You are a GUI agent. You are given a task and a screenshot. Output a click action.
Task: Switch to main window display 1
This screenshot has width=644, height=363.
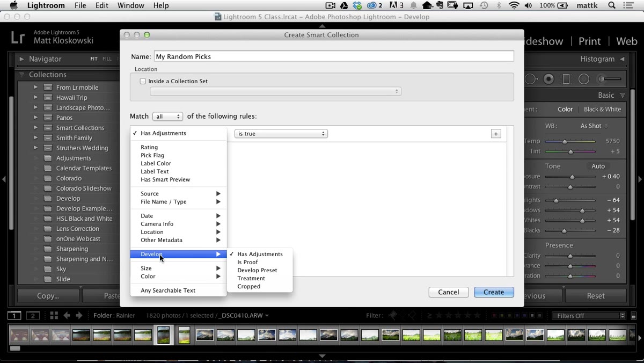(14, 316)
